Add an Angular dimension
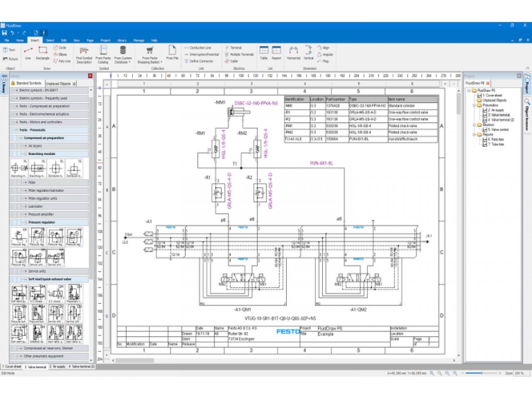Image resolution: width=532 pixels, height=399 pixels. tap(325, 54)
